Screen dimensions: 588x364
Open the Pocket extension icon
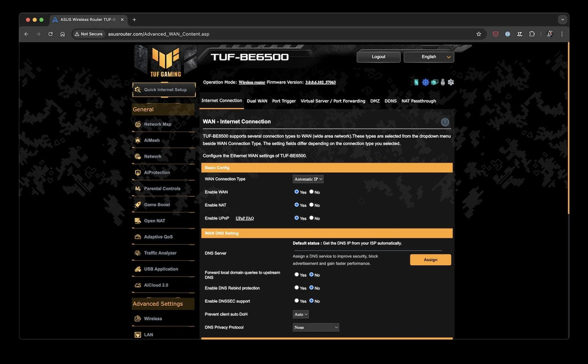[495, 34]
